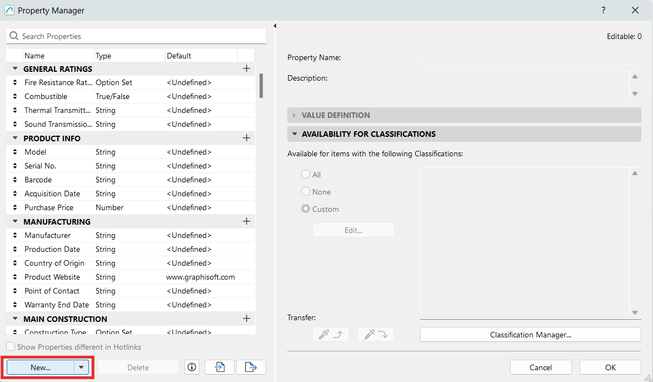Image resolution: width=653 pixels, height=382 pixels.
Task: Click the www.graphisoft.com default value
Action: coord(200,277)
